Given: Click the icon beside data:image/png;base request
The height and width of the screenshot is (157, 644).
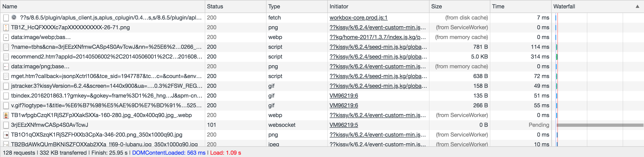Looking at the screenshot, I should pos(6,66).
